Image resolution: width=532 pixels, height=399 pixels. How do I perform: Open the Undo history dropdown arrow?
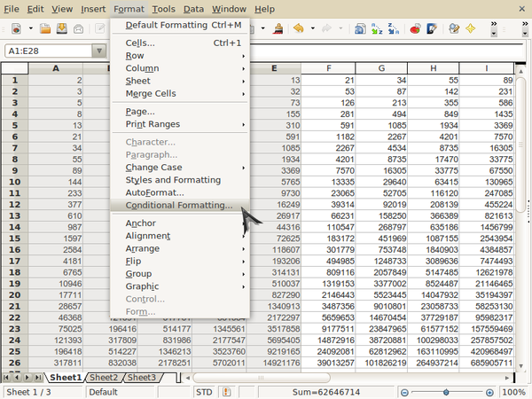click(312, 28)
